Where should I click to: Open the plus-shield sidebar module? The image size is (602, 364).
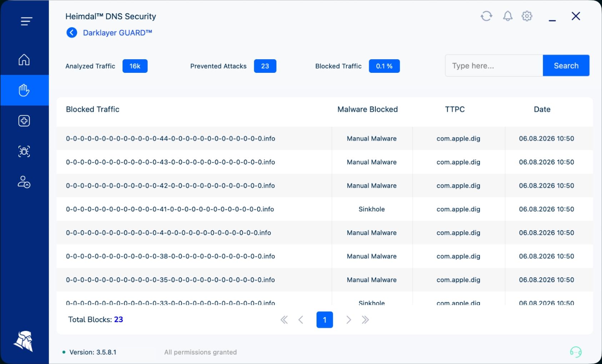click(24, 121)
